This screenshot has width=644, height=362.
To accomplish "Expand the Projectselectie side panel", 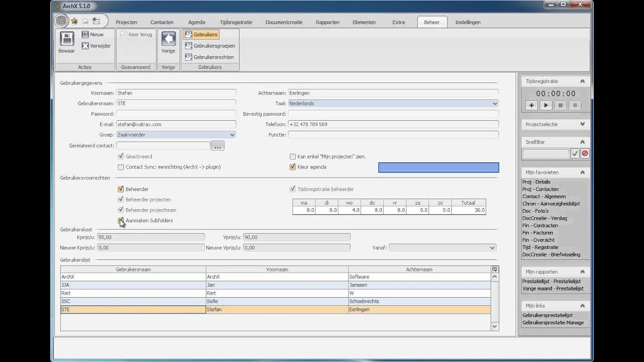I will (582, 124).
